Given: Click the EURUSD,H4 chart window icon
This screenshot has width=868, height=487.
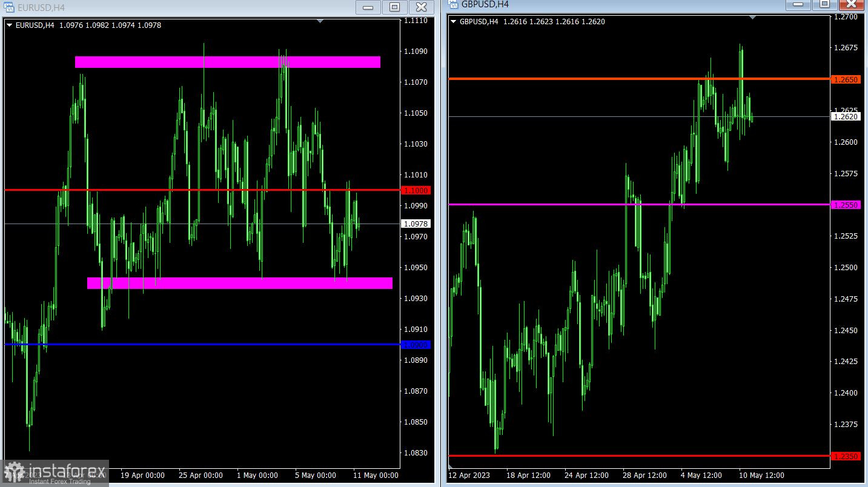Looking at the screenshot, I should pyautogui.click(x=8, y=7).
